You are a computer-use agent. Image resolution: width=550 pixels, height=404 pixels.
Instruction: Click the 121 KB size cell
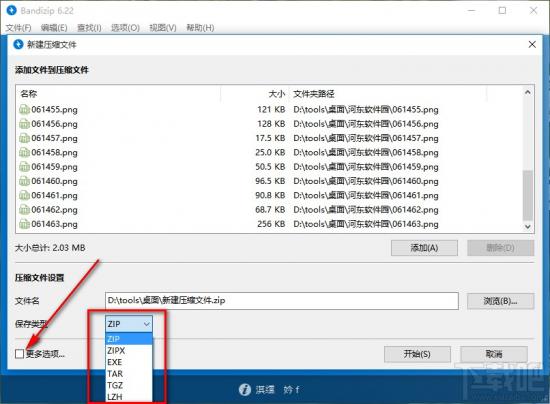click(x=271, y=110)
